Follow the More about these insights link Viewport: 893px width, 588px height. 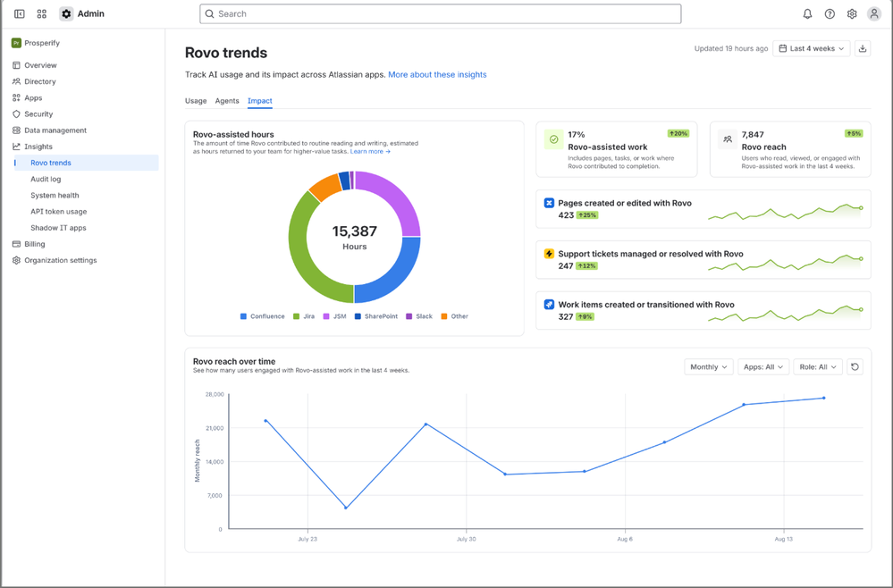click(437, 74)
